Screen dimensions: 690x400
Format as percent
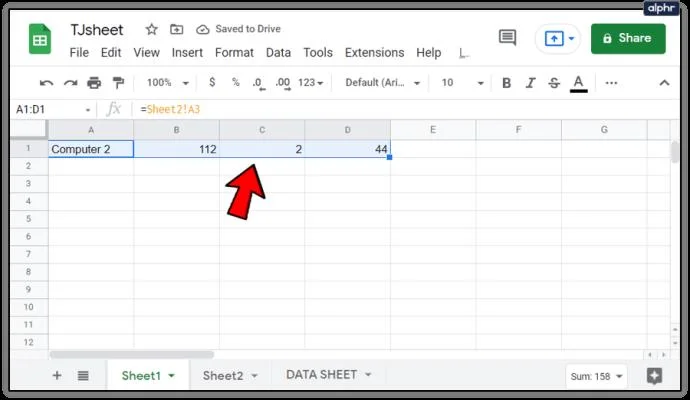[236, 82]
